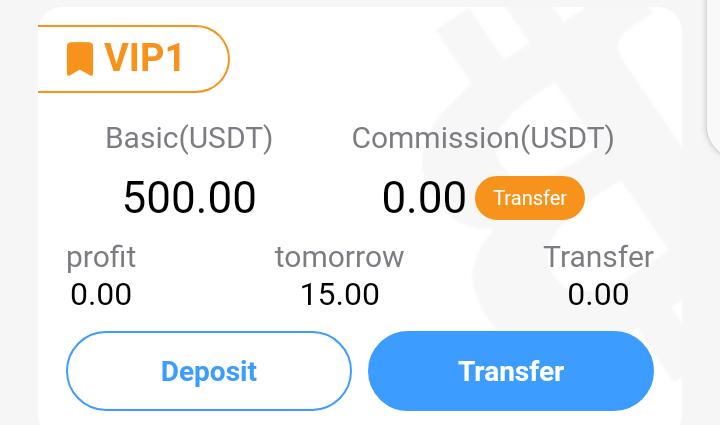
Task: Click the VIP1 text in the badge
Action: pos(144,58)
